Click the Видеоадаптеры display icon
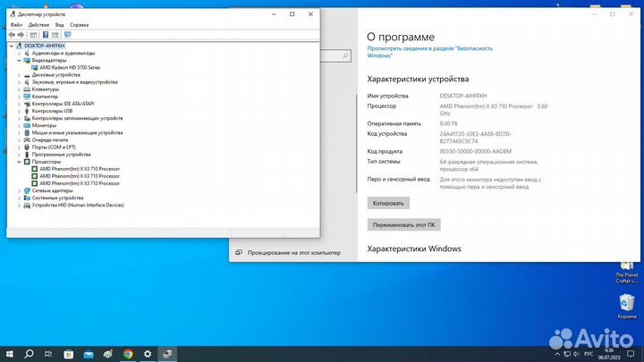This screenshot has height=362, width=644. coord(27,61)
